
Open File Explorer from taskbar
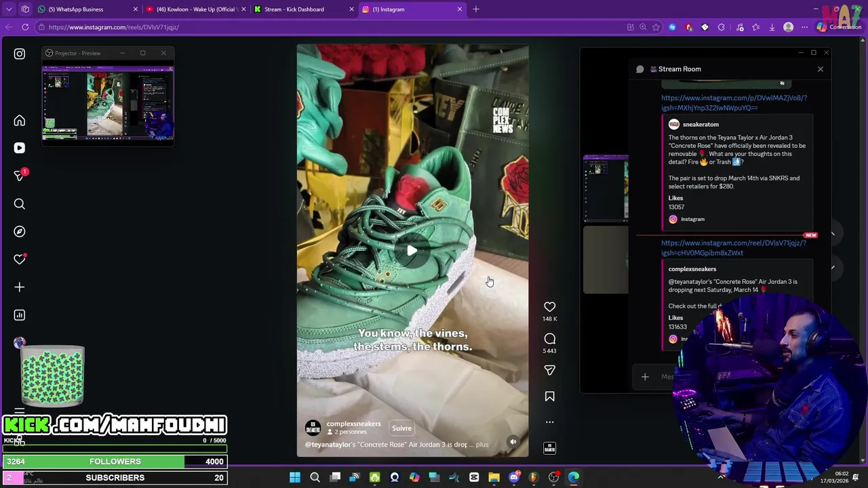click(x=494, y=477)
